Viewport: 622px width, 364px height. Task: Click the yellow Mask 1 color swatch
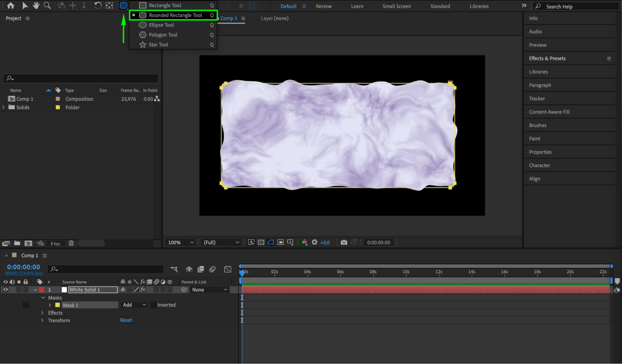tap(58, 305)
